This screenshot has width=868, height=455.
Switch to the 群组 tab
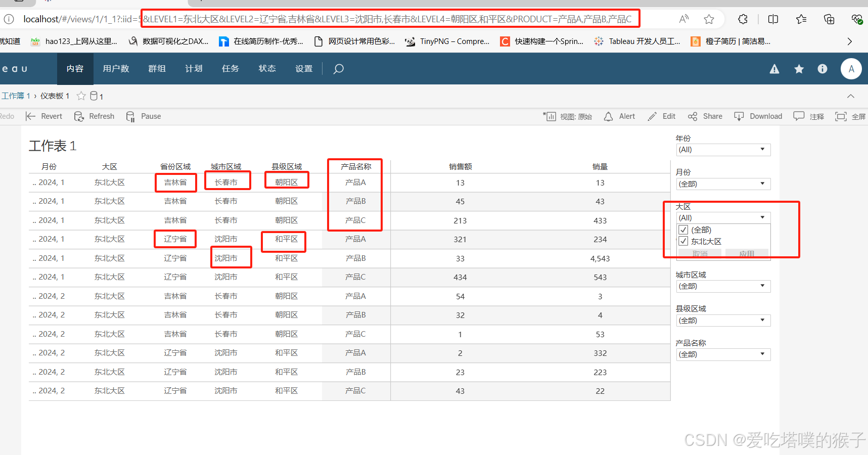pyautogui.click(x=157, y=69)
